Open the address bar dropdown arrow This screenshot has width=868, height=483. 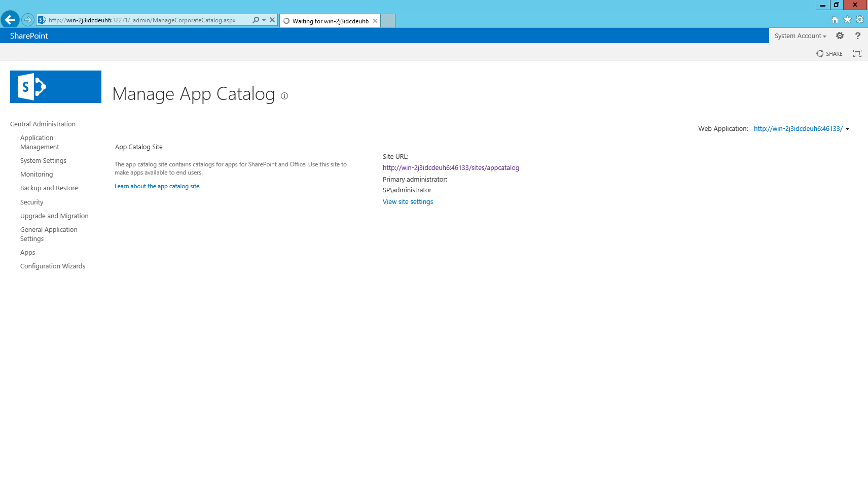(264, 20)
